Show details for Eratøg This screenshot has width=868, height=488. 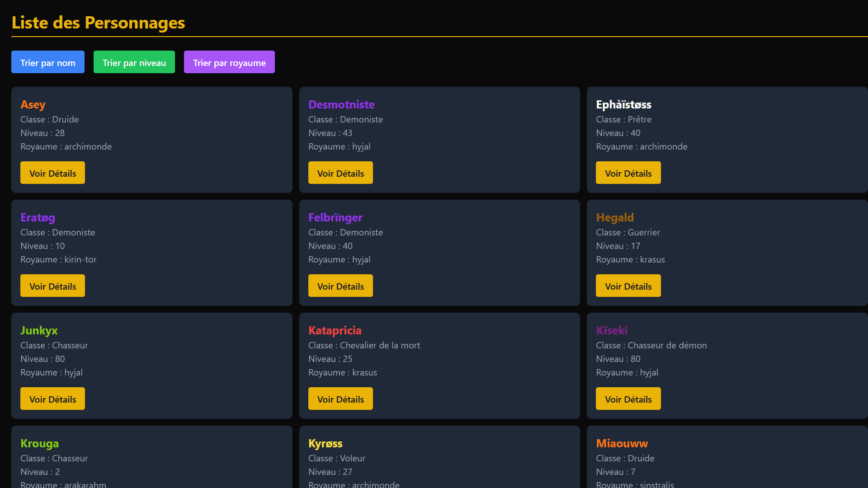pos(52,286)
